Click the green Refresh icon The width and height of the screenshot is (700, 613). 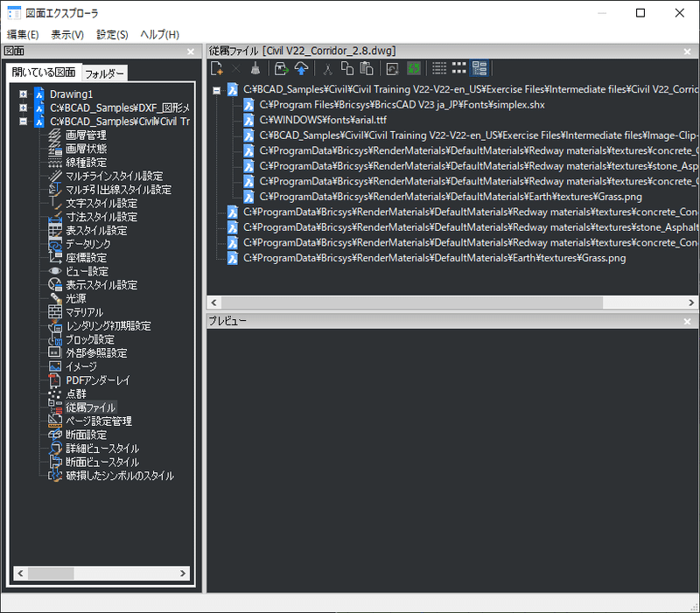414,69
